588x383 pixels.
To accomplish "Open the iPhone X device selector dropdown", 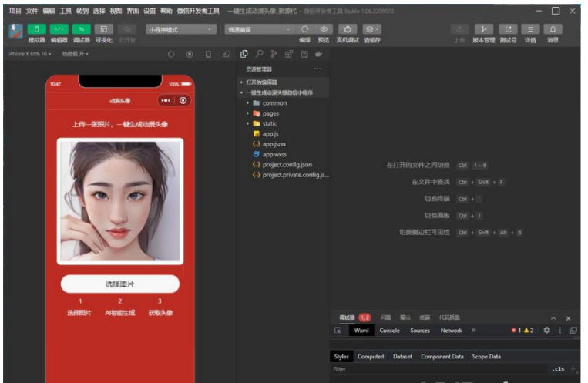I will [30, 54].
